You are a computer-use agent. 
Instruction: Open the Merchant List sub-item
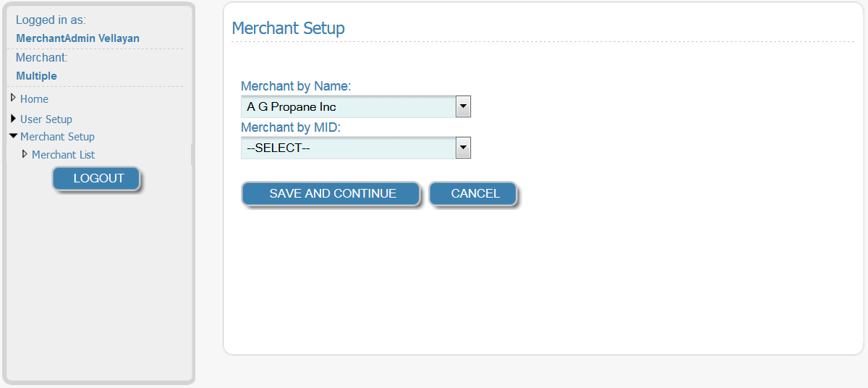click(x=63, y=155)
